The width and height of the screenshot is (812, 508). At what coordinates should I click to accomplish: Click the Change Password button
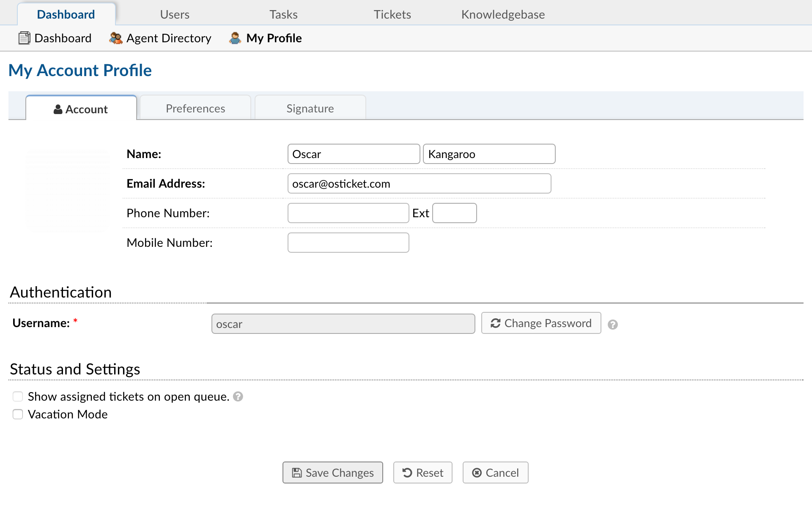point(541,323)
